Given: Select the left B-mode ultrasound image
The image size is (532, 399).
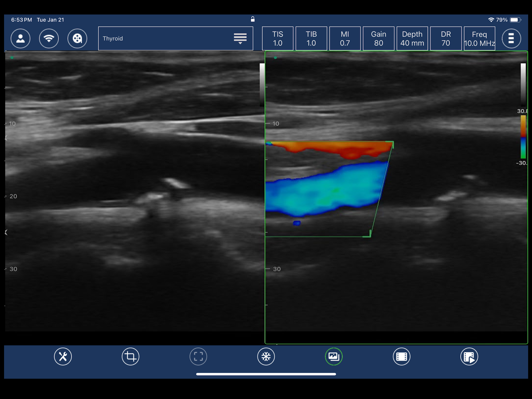Looking at the screenshot, I should [x=135, y=191].
